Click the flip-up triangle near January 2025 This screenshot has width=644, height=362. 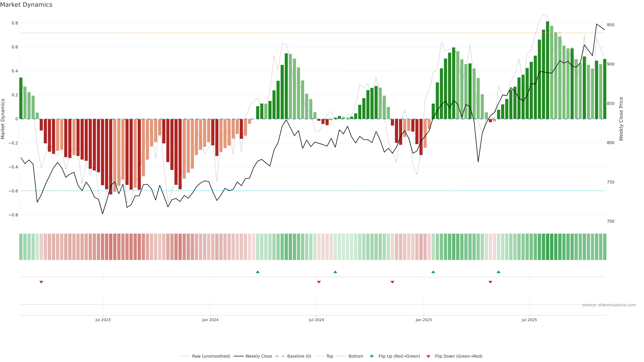pyautogui.click(x=433, y=272)
